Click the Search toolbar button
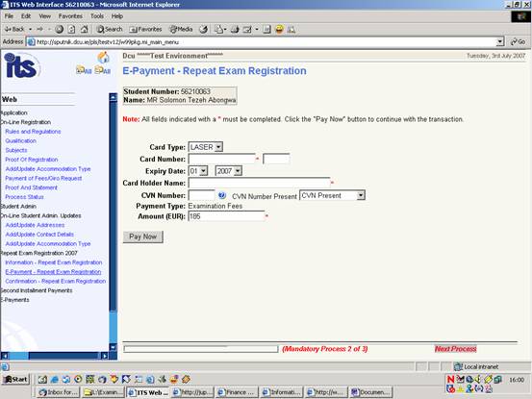The image size is (532, 399). coord(110,29)
